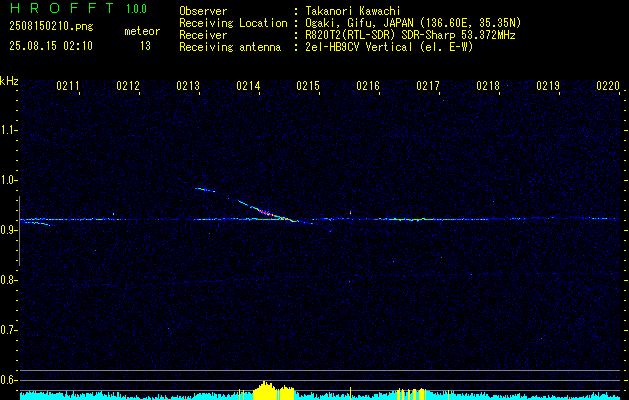629x400 pixels.
Task: Click the Receiving Location field label
Action: (x=233, y=23)
